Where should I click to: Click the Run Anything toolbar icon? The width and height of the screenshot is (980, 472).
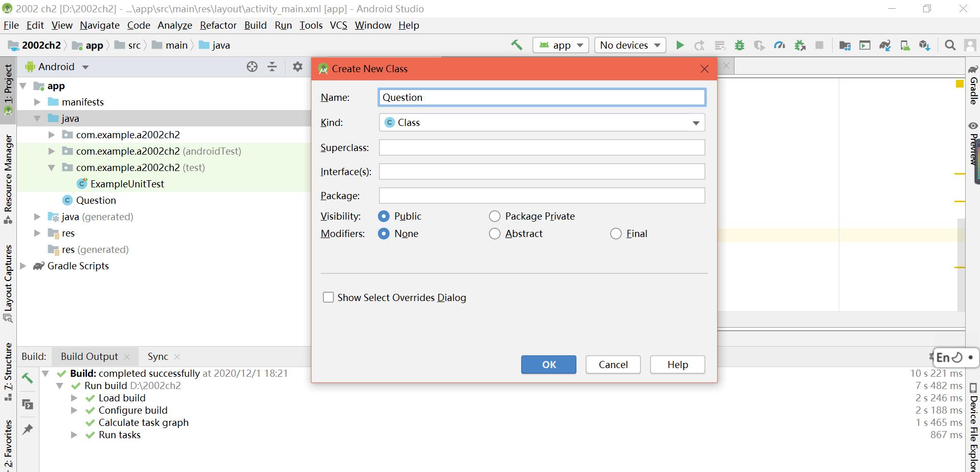[865, 45]
